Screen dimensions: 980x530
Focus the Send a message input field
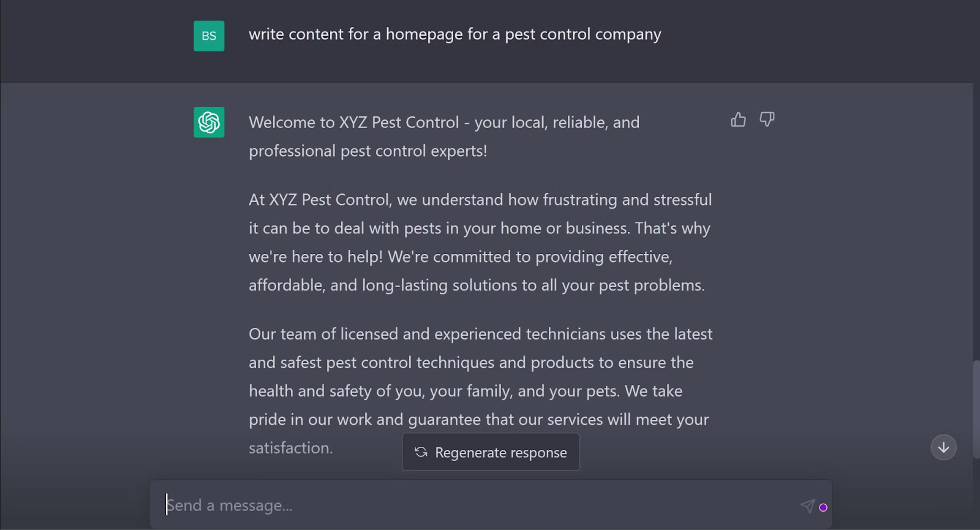click(478, 506)
